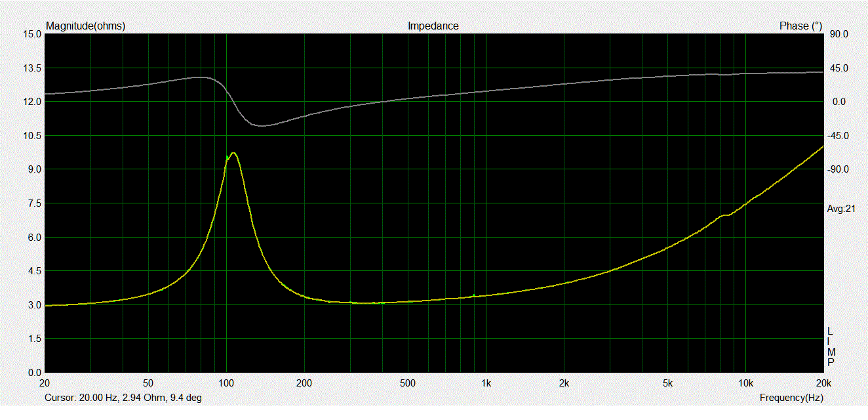
Task: Click the 'Frequency(Hz)' axis label
Action: point(791,398)
